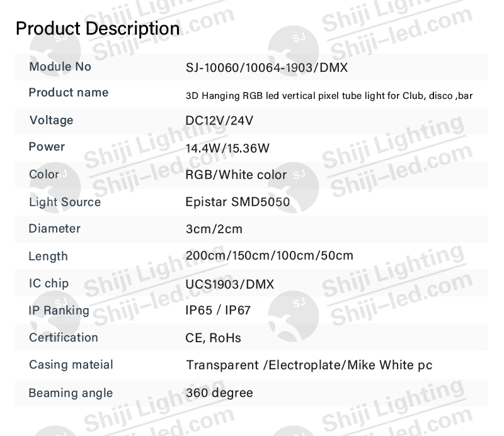Click the 14.4W/15.36W power value
The width and height of the screenshot is (504, 436).
[x=227, y=148]
